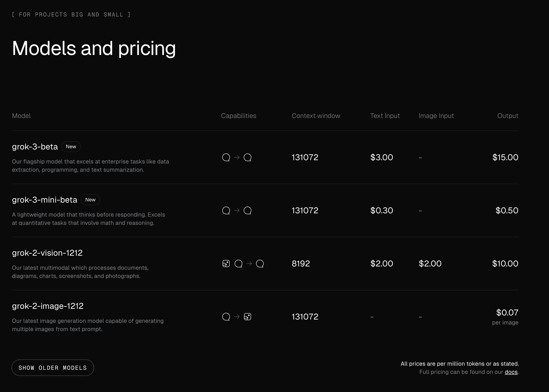Viewport: 549px width, 392px height.
Task: Click the text input icon for grok-2-image-1212
Action: click(226, 317)
